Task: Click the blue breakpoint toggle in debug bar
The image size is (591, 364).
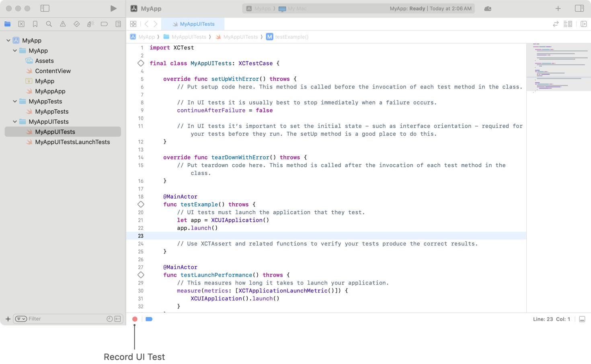Action: click(x=149, y=319)
